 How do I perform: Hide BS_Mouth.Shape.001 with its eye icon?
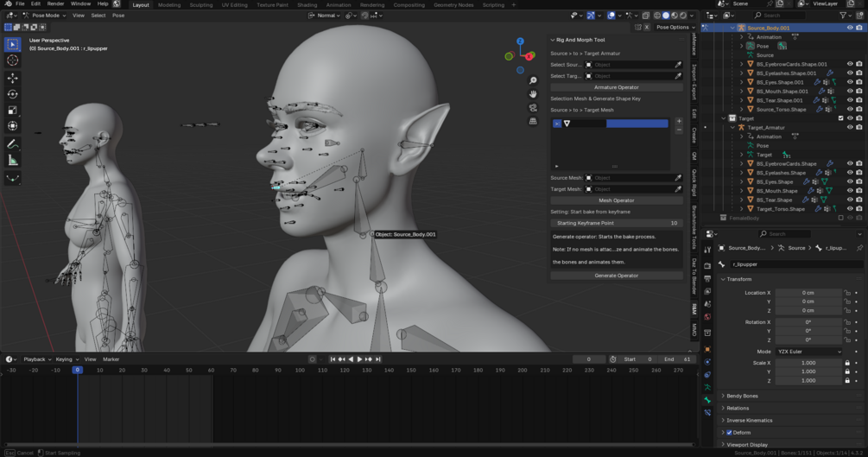pyautogui.click(x=850, y=91)
